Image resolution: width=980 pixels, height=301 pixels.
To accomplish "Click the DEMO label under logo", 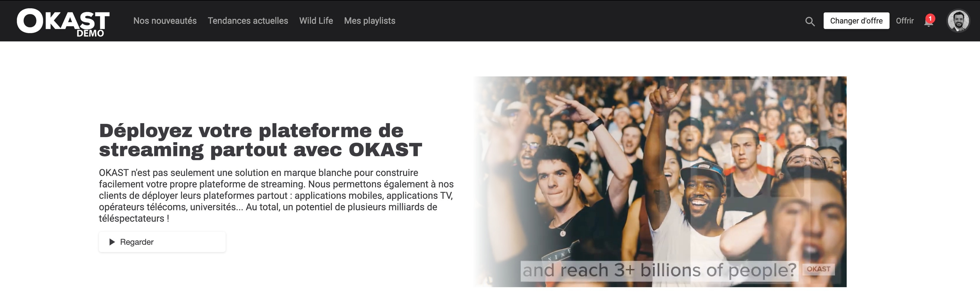I will pos(90,33).
